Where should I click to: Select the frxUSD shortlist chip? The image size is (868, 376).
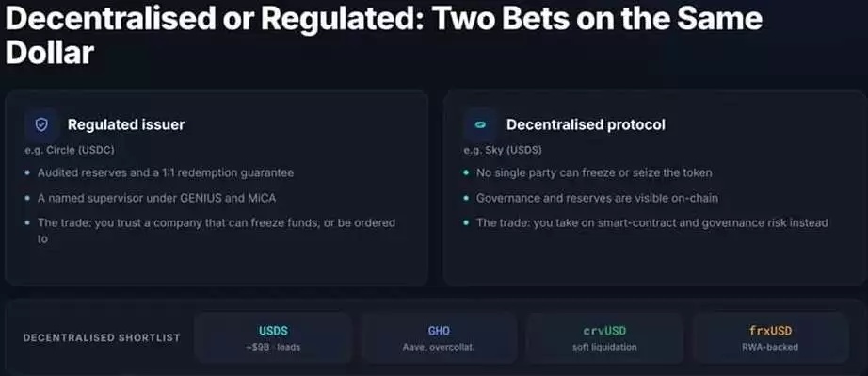click(771, 337)
